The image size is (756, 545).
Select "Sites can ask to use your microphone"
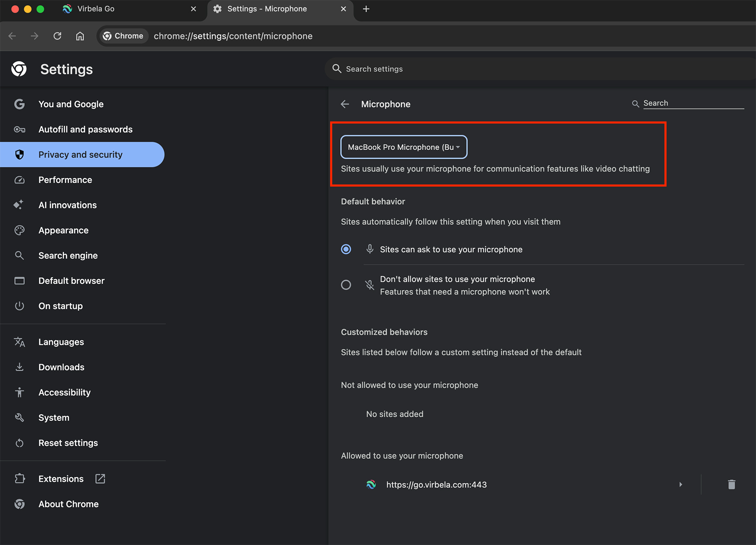[346, 249]
